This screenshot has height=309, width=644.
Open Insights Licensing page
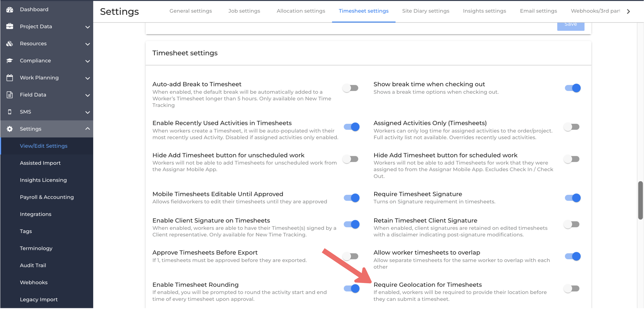[x=43, y=180]
